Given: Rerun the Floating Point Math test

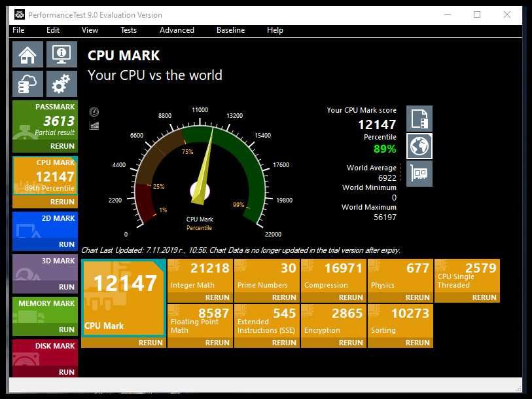Looking at the screenshot, I should coord(200,343).
